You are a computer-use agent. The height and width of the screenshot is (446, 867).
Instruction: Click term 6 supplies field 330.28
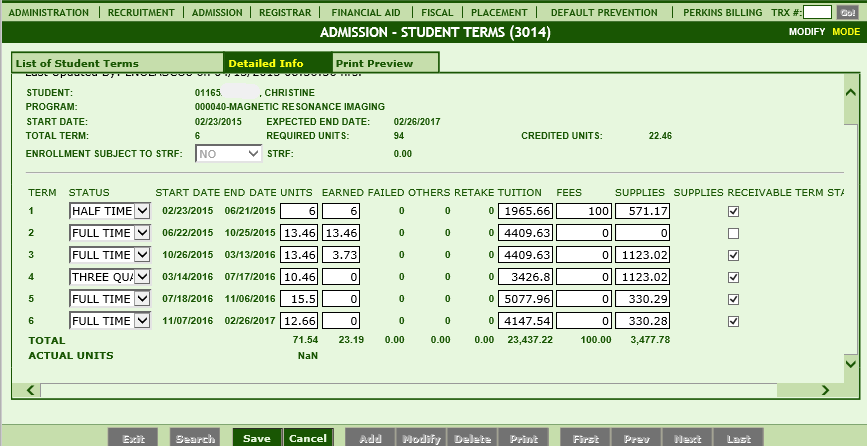[x=643, y=321]
